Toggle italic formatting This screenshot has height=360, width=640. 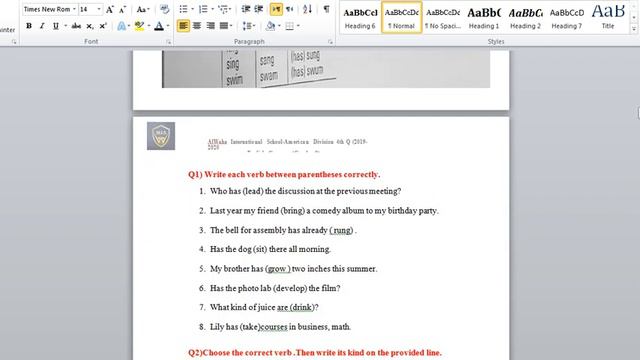coord(42,26)
